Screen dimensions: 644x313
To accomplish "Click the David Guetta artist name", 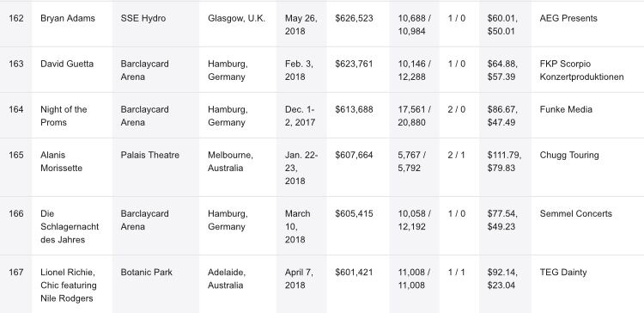I will pyautogui.click(x=67, y=64).
